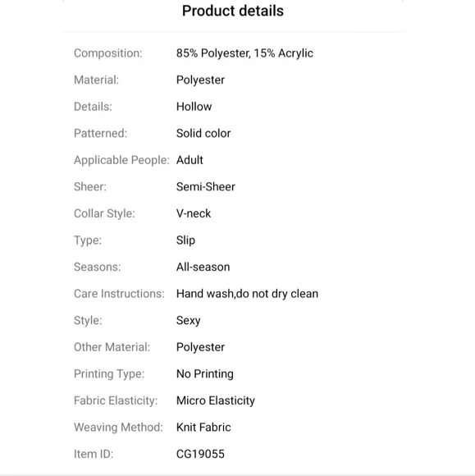Select the Style value Sexy
Viewport: 475px width, 476px height.
pyautogui.click(x=189, y=321)
